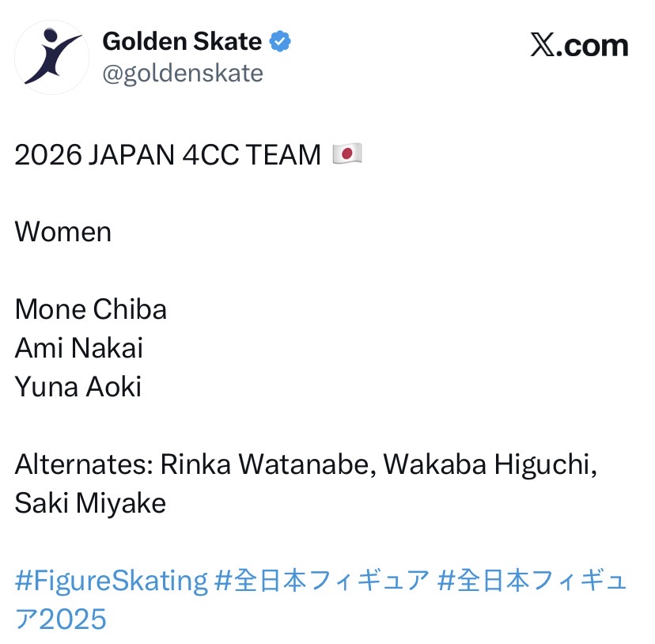This screenshot has width=655, height=644.
Task: Click the Golden Skate profile avatar
Action: point(51,57)
